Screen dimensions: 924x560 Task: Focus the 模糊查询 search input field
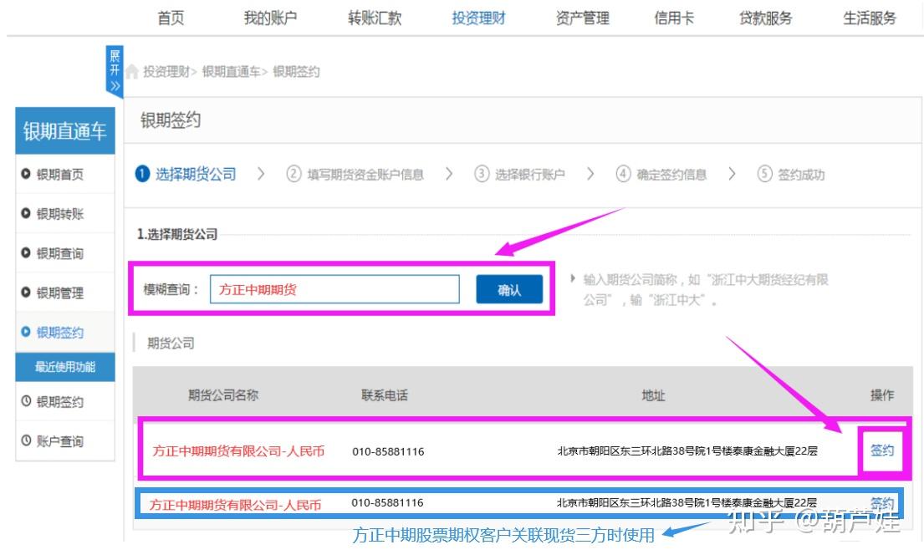334,289
